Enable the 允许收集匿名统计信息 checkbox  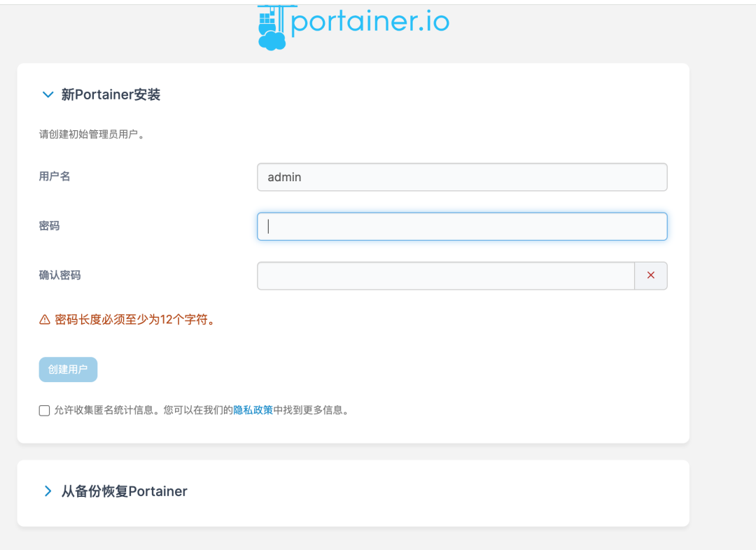pyautogui.click(x=44, y=411)
